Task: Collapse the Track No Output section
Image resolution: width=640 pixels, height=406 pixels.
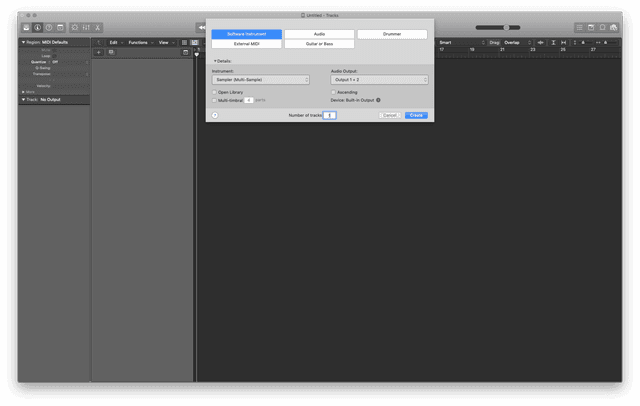Action: click(x=23, y=100)
